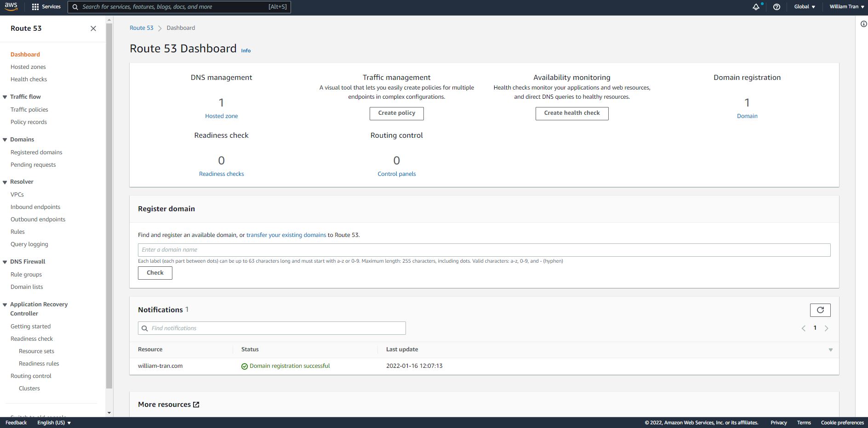The height and width of the screenshot is (428, 868).
Task: Collapse the Resolver section in sidebar
Action: pyautogui.click(x=5, y=182)
